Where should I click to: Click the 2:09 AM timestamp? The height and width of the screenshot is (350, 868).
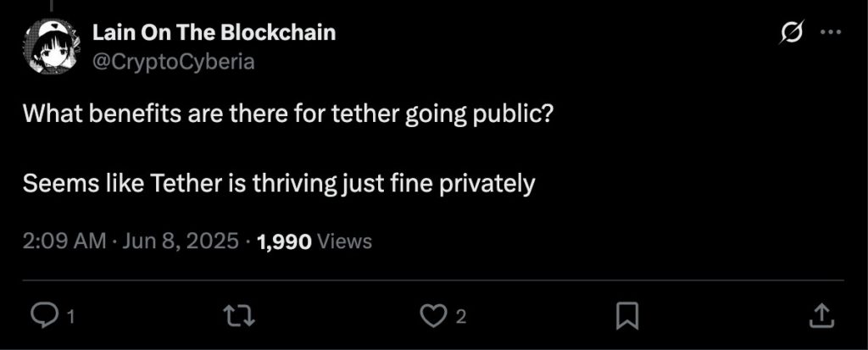pyautogui.click(x=64, y=242)
